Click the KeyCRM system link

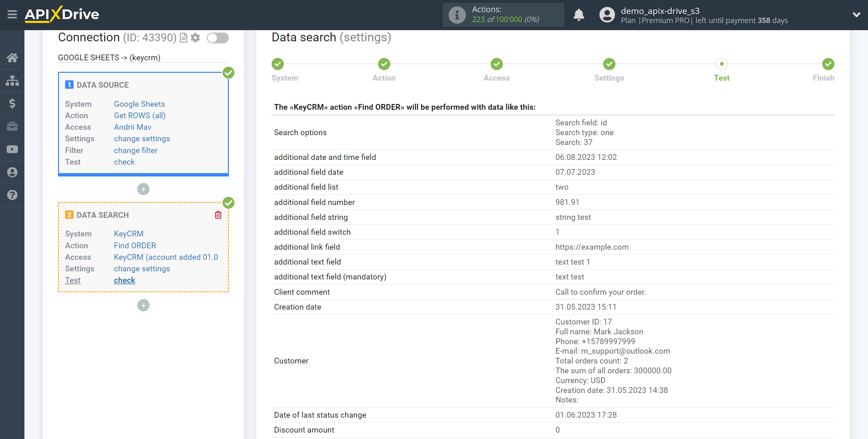129,234
